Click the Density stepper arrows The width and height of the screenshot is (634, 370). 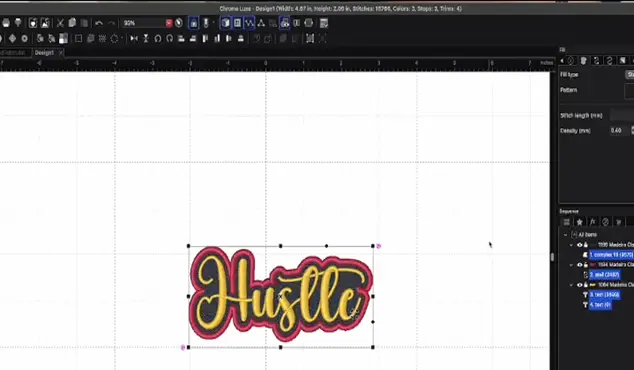tap(632, 130)
